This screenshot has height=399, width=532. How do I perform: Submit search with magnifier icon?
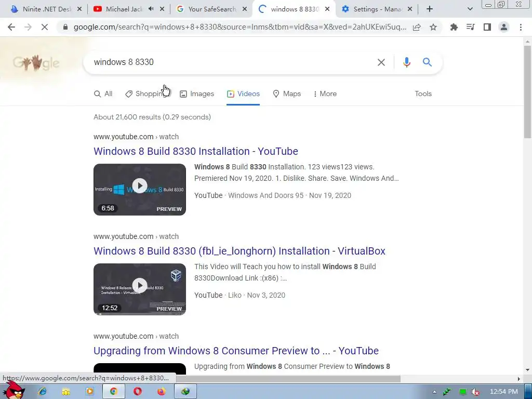pos(427,62)
